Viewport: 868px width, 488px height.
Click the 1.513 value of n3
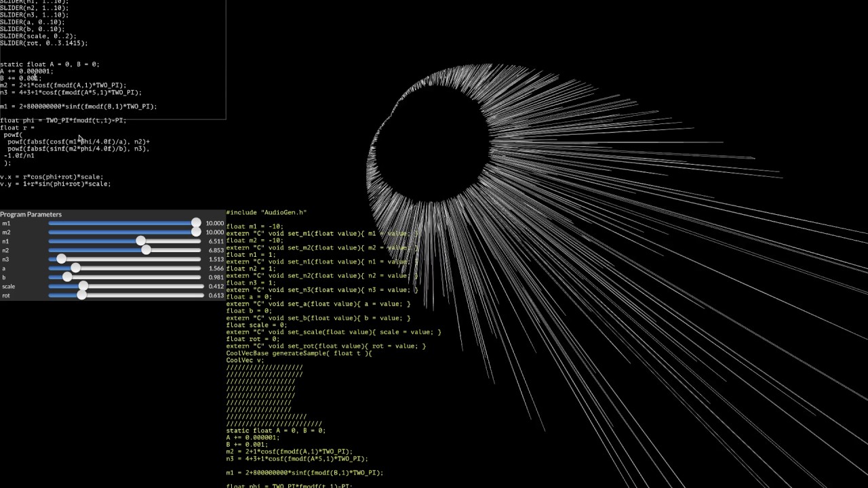(x=216, y=260)
